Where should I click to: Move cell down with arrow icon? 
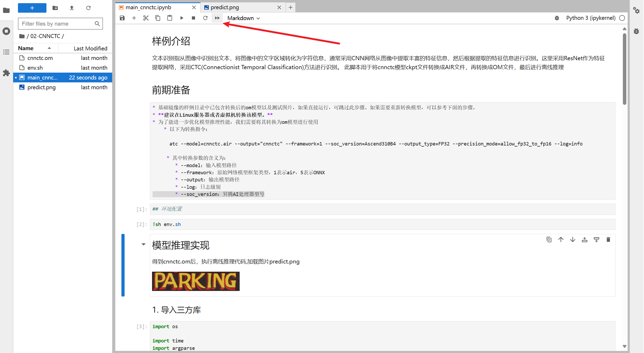click(x=572, y=239)
